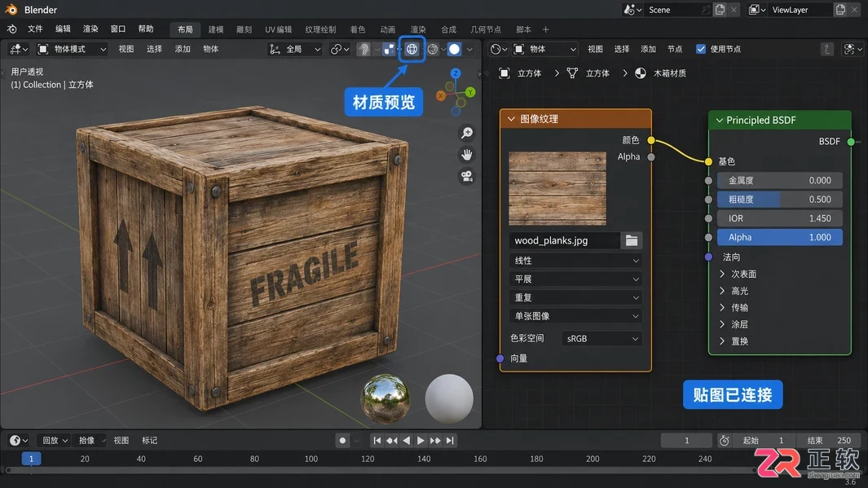Switch to the UV 编辑 workspace tab
This screenshot has width=868, height=488.
coord(278,29)
